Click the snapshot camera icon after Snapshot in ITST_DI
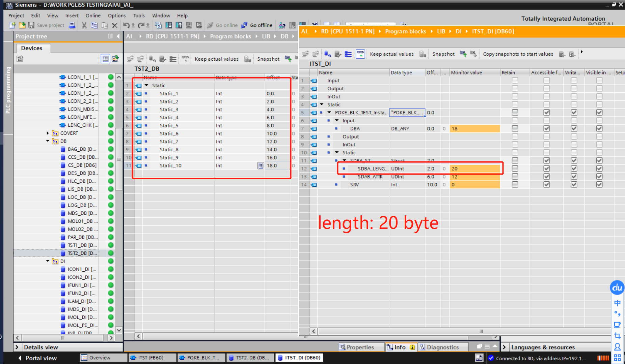625x364 pixels. point(463,54)
